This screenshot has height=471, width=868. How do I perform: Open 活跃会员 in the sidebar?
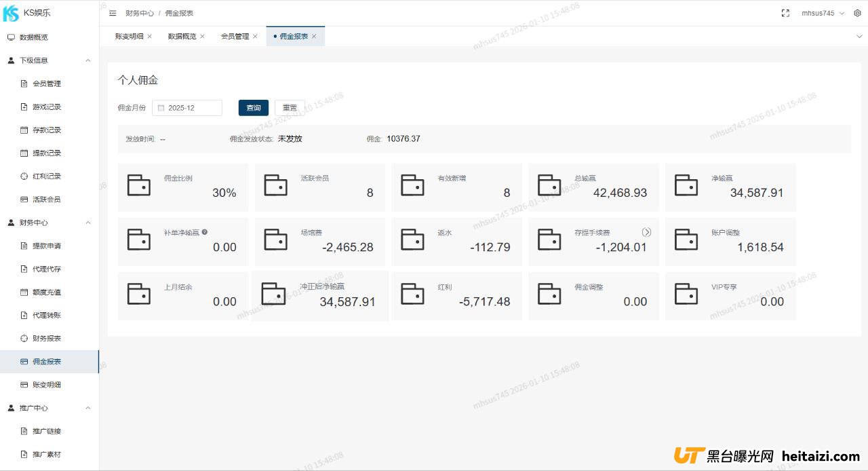[x=50, y=200]
